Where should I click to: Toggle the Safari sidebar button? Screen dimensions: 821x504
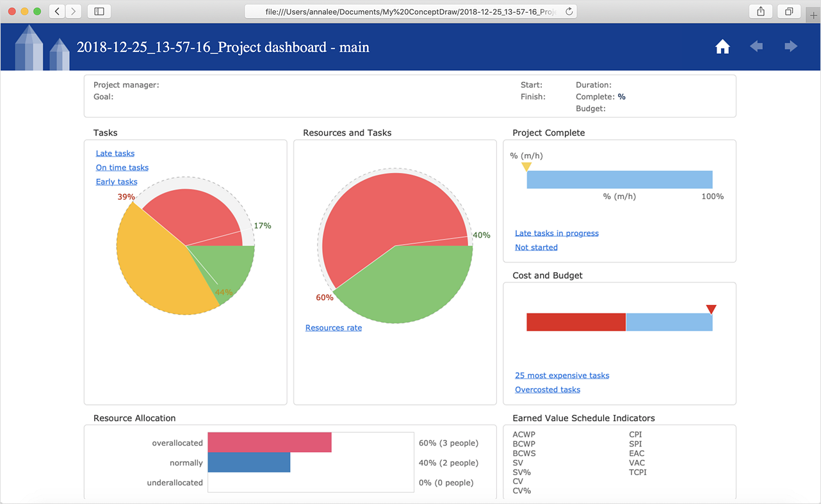(x=99, y=12)
